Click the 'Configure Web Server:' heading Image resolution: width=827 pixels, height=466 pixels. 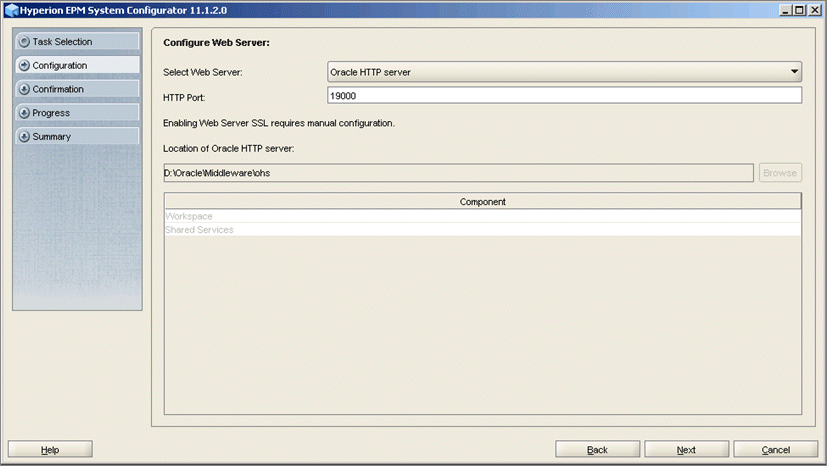click(x=216, y=43)
